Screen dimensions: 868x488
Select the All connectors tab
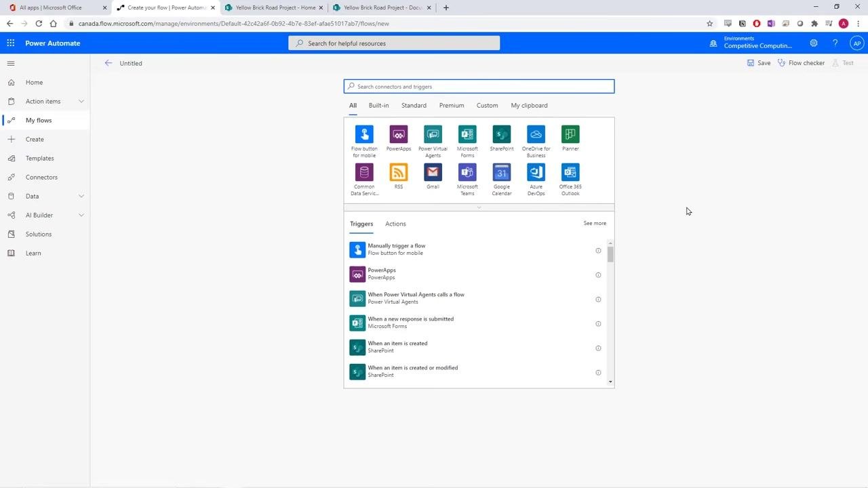point(353,105)
